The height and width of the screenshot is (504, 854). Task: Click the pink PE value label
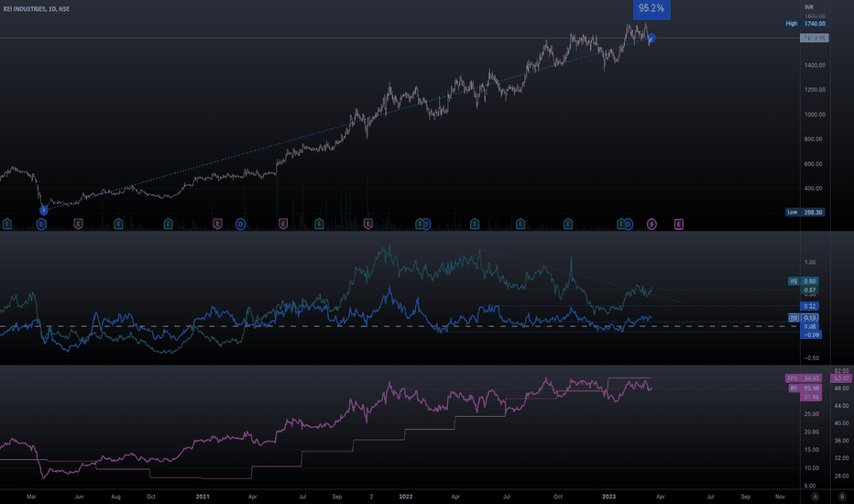[x=805, y=388]
